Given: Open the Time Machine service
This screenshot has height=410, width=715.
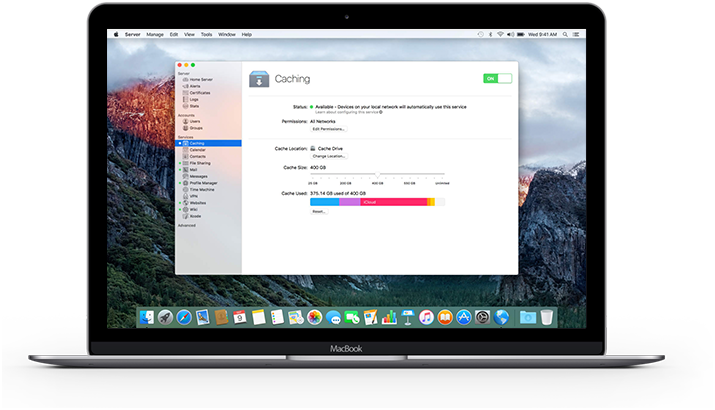Looking at the screenshot, I should (201, 190).
